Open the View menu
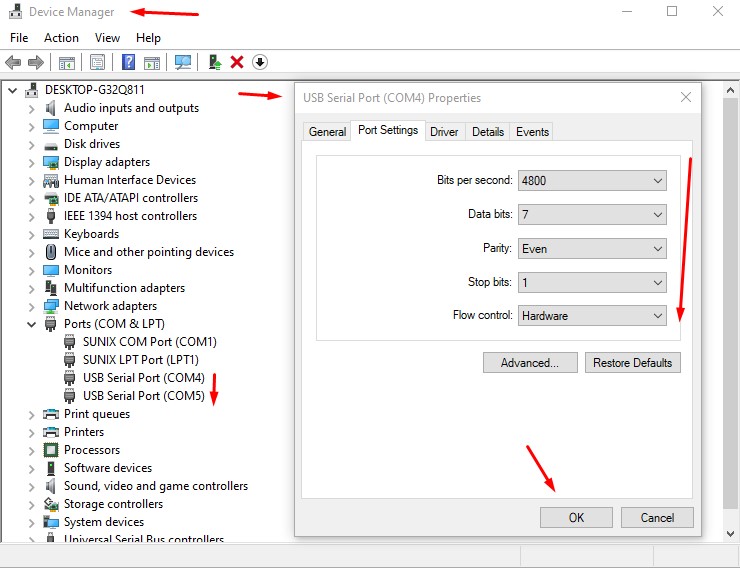 pos(107,38)
